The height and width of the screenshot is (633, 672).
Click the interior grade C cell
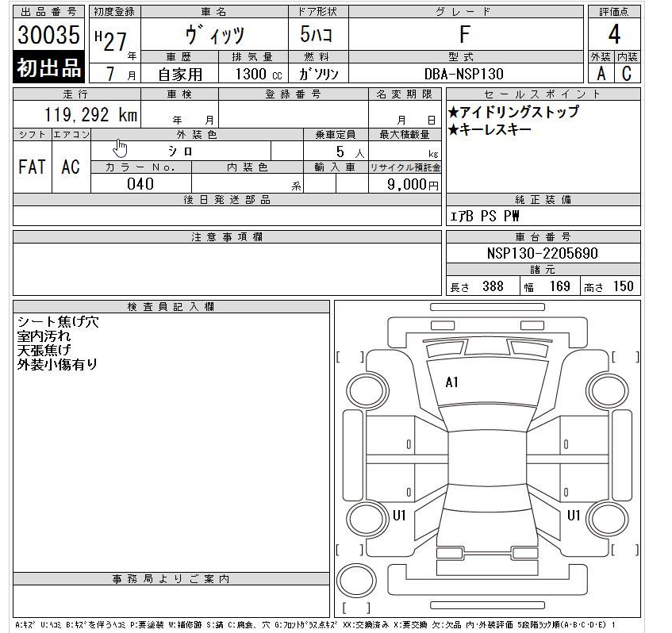tap(627, 74)
